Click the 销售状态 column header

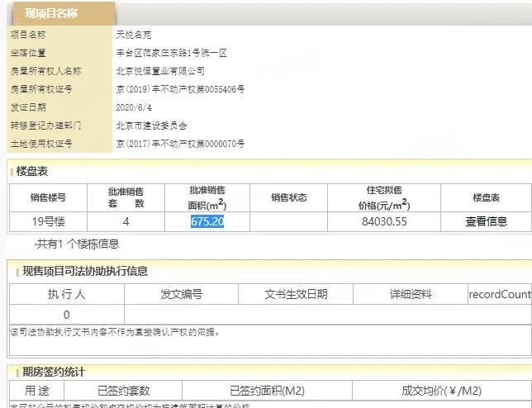pos(289,197)
